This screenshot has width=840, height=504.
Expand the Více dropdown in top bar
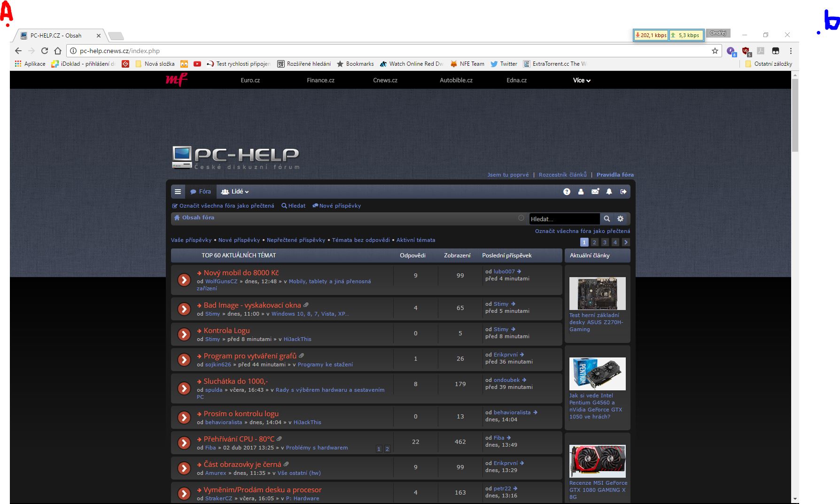(x=582, y=80)
